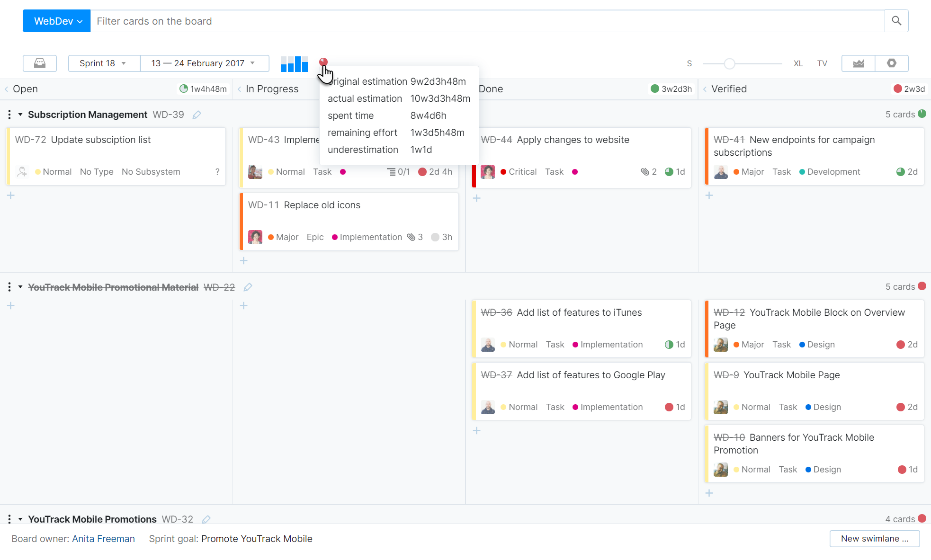Open the WebDev project dropdown
Screen dimensions: 931x560
(x=57, y=21)
